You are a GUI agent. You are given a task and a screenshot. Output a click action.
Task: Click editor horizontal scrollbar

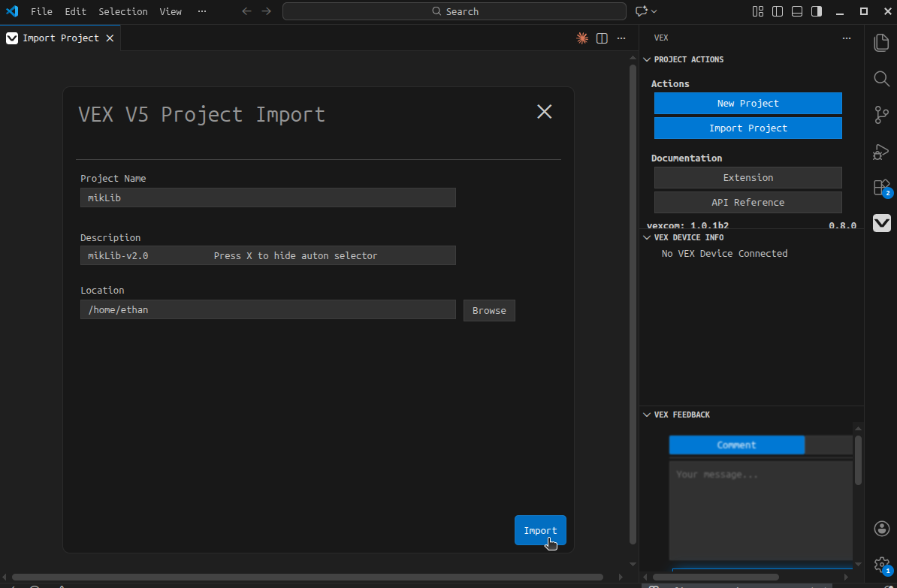point(308,577)
